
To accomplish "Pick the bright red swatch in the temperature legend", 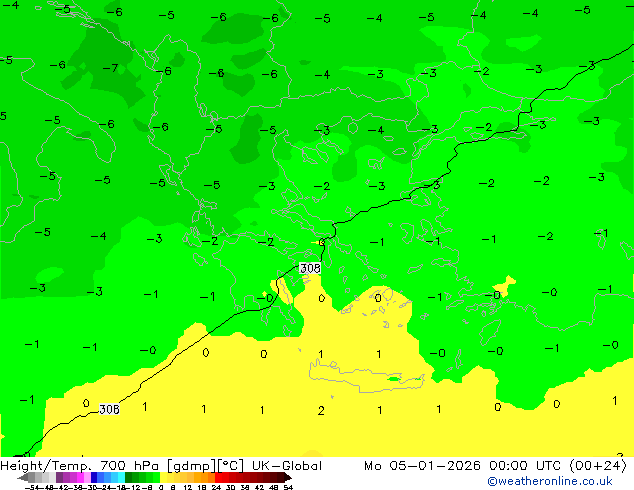I will click(x=218, y=478).
